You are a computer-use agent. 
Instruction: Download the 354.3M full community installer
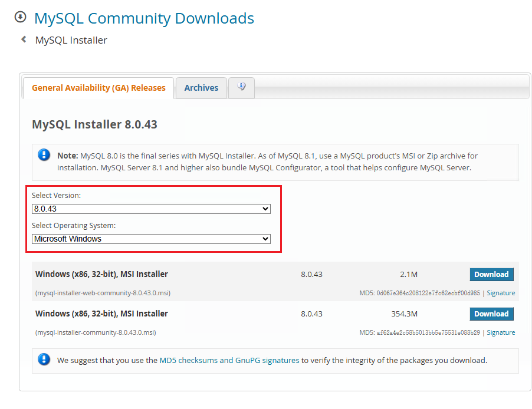tap(491, 314)
